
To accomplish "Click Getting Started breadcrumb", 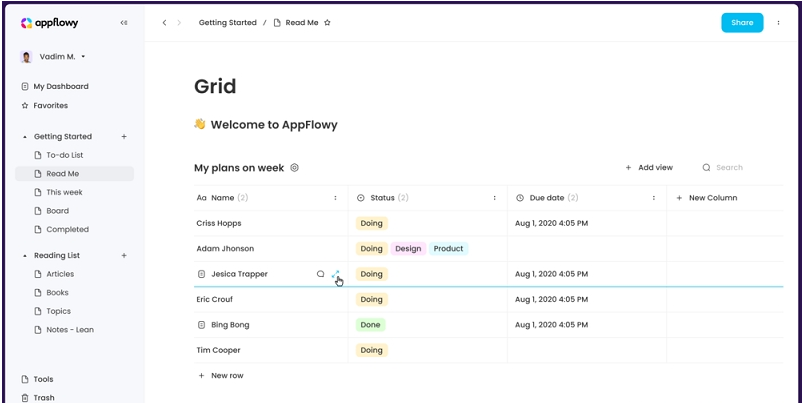I will [x=227, y=23].
